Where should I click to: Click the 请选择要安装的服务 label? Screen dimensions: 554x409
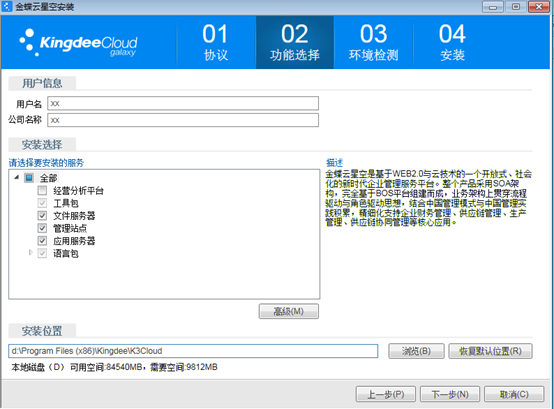tap(46, 163)
